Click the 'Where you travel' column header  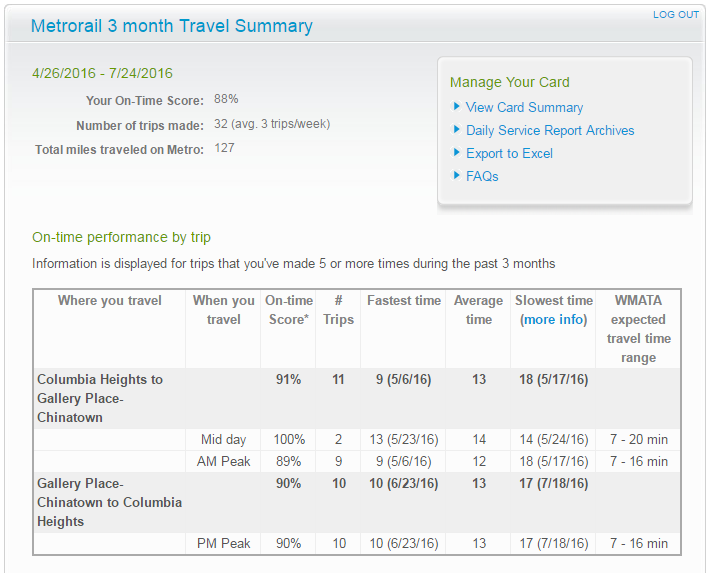click(x=110, y=300)
